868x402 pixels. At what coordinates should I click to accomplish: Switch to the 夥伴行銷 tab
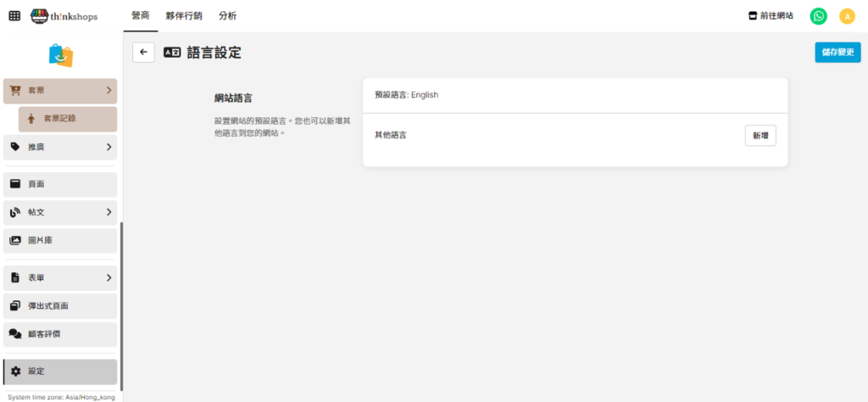pos(184,16)
